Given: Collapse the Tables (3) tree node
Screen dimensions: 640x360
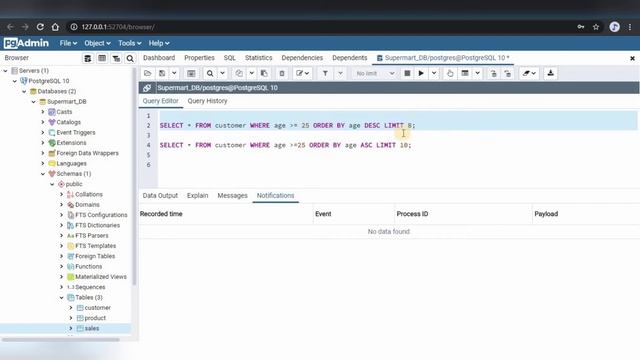Looking at the screenshot, I should tap(62, 298).
